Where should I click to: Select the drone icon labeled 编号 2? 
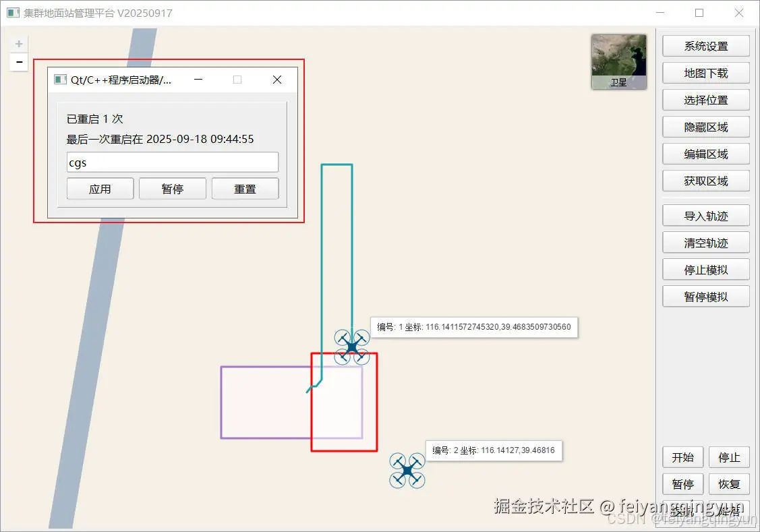click(407, 471)
